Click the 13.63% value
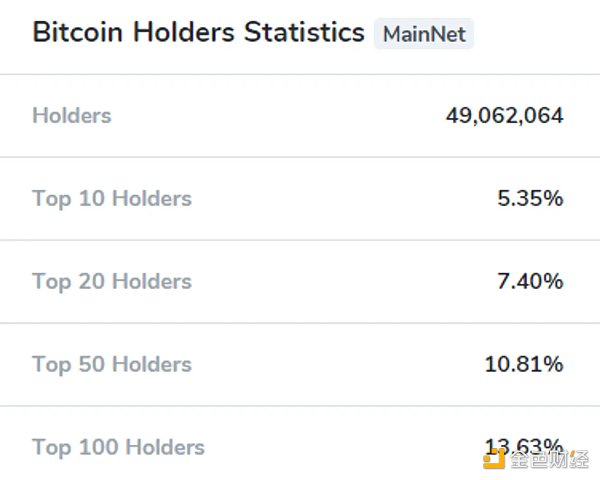 point(524,445)
